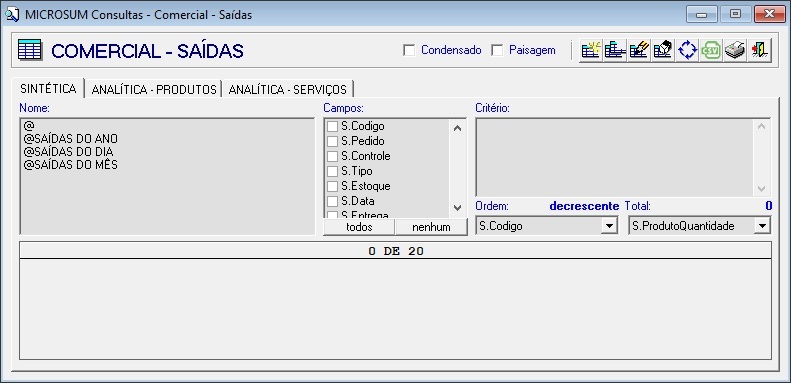Toggle the decrescente sort order label
The width and height of the screenshot is (791, 383).
584,206
